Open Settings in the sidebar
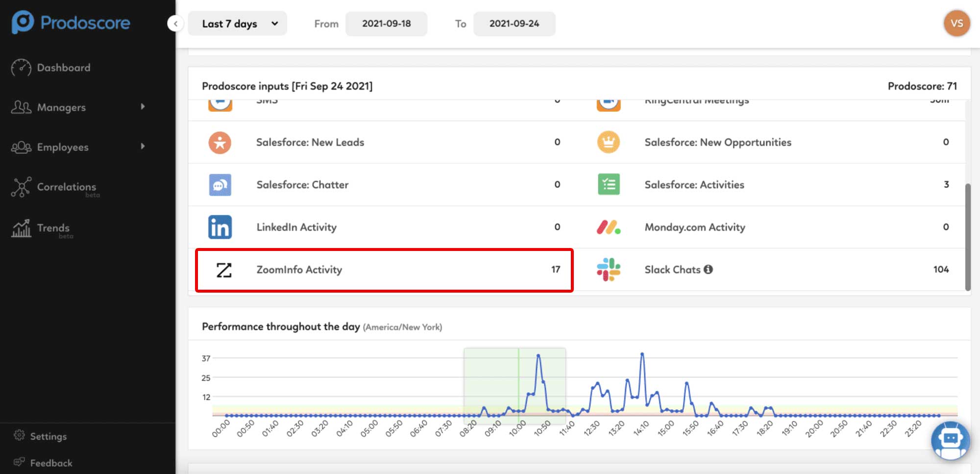 coord(48,436)
